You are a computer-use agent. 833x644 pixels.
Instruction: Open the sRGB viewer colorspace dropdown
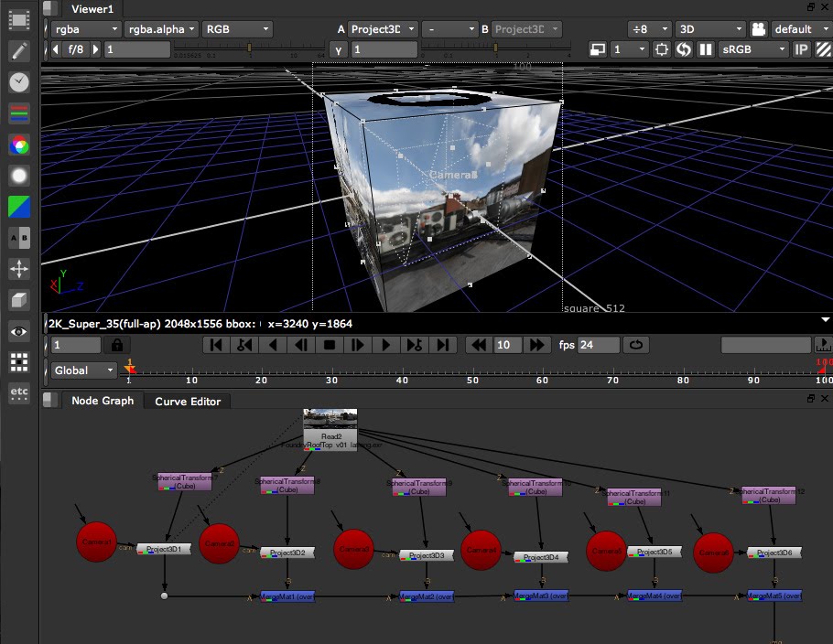[x=753, y=48]
